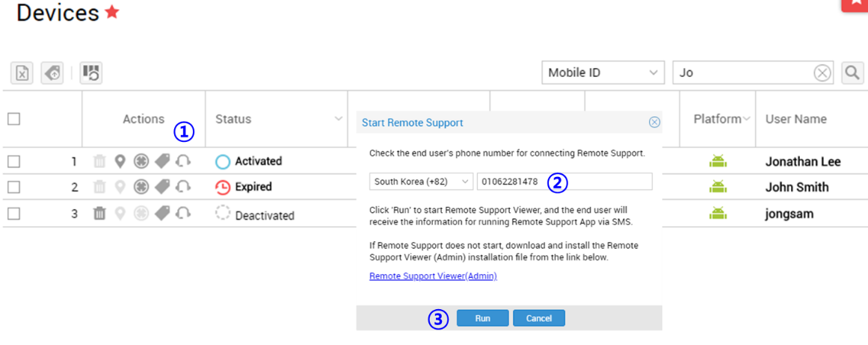868x345 pixels.
Task: Click the Excel export icon in toolbar
Action: pos(22,72)
